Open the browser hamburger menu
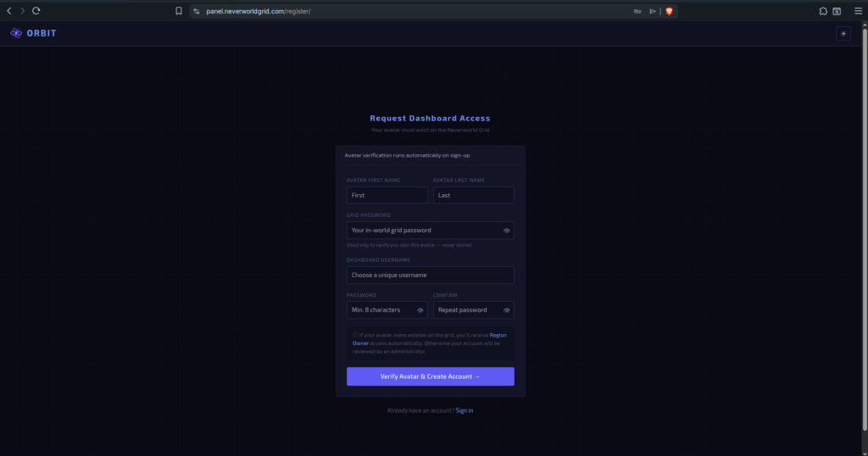The width and height of the screenshot is (868, 456). click(x=858, y=11)
